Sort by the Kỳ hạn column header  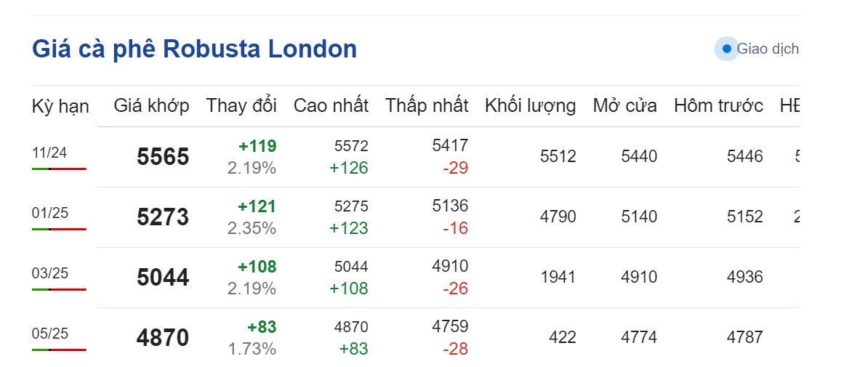click(60, 105)
